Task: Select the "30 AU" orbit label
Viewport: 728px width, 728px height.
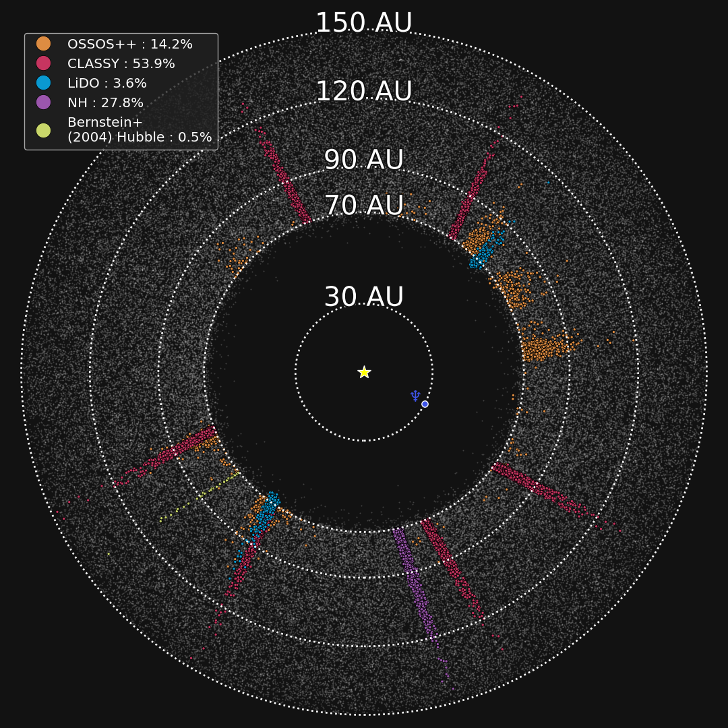Action: click(363, 297)
